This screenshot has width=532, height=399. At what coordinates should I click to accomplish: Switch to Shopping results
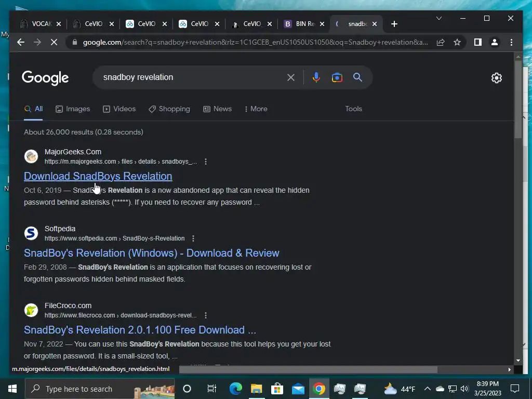[169, 109]
